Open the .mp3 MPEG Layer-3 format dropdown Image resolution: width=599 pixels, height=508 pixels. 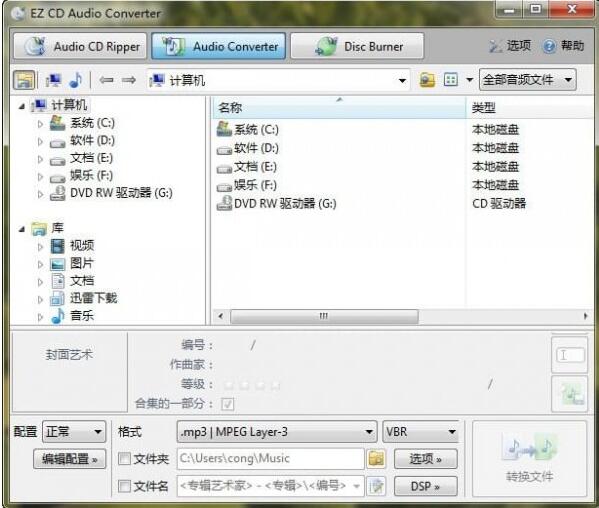click(x=277, y=432)
